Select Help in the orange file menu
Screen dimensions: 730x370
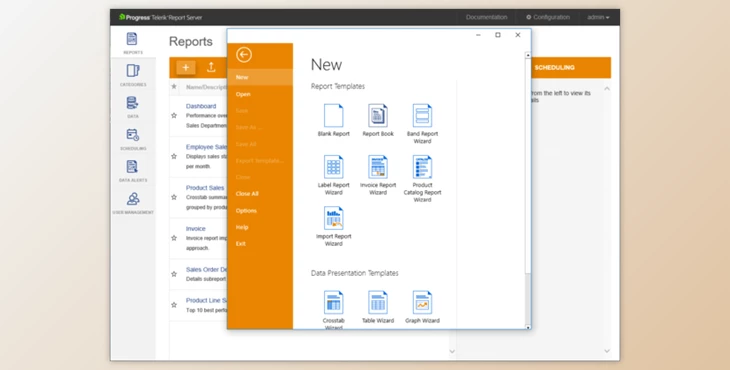coord(260,227)
